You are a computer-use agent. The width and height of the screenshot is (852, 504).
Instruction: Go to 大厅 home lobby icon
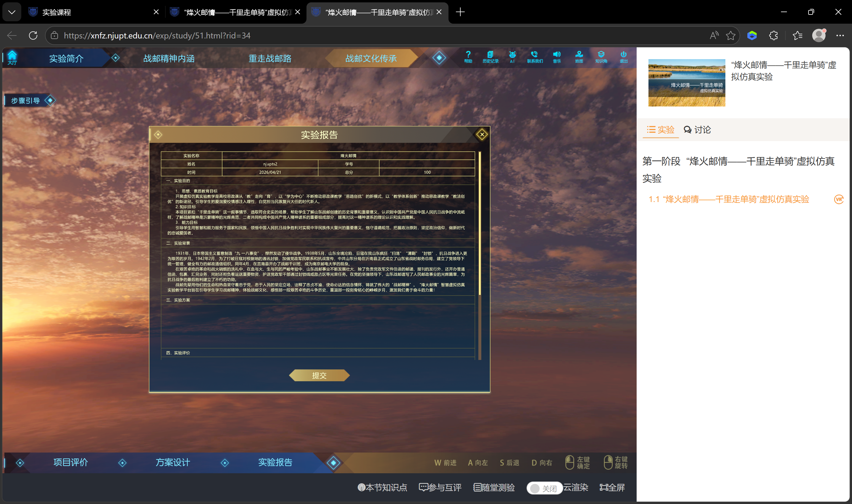12,57
